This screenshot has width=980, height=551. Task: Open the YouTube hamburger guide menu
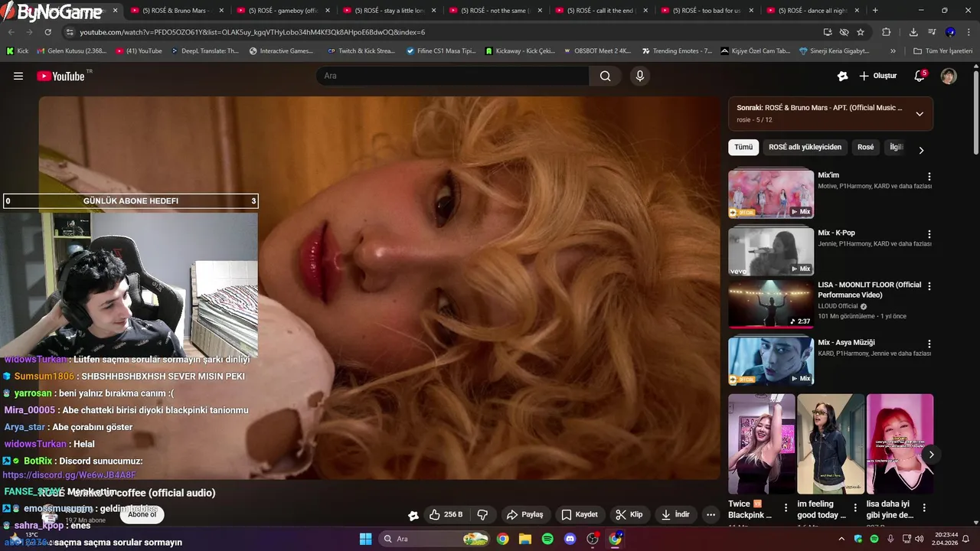[x=18, y=76]
